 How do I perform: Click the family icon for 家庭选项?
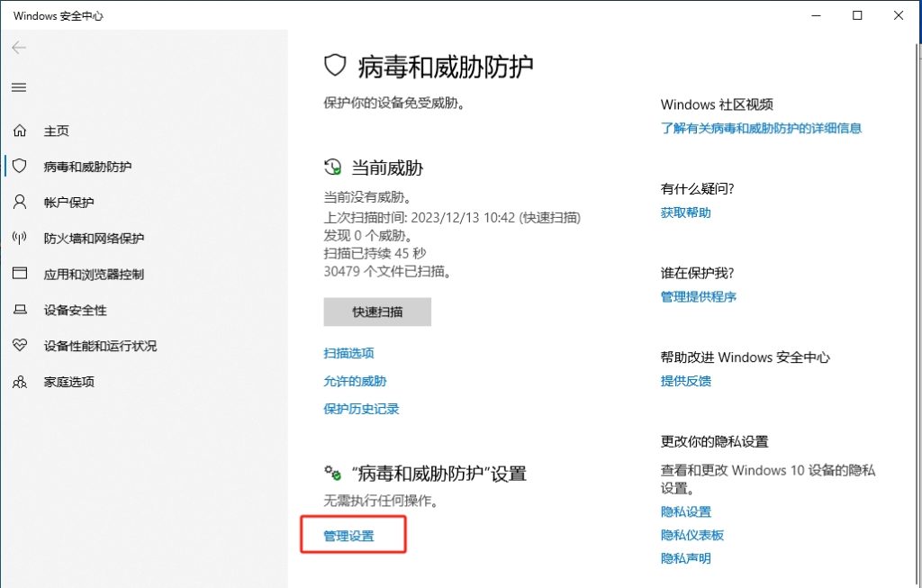(20, 382)
